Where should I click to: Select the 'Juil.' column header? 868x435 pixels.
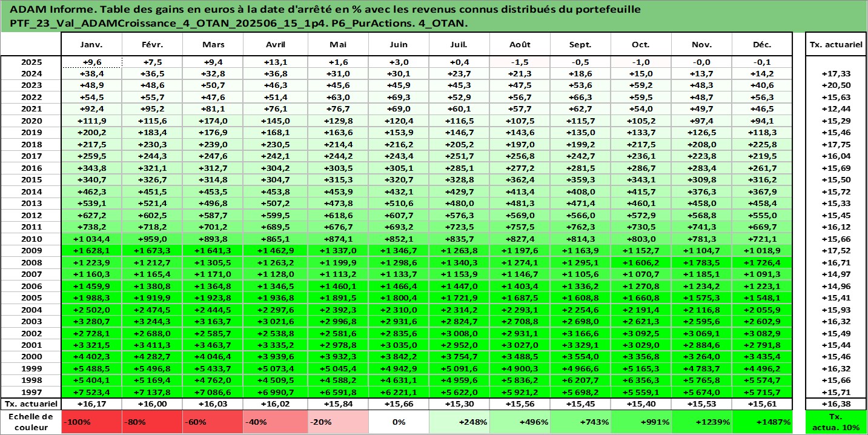[x=459, y=45]
